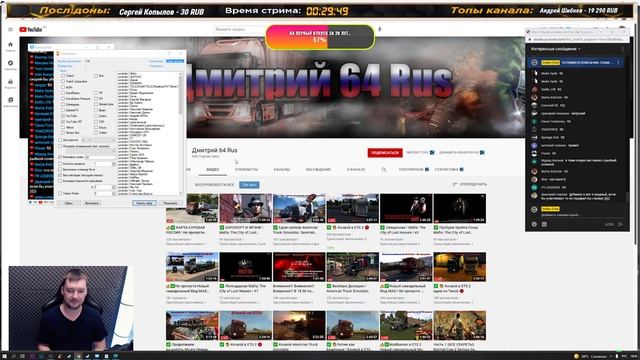The height and width of the screenshot is (360, 640).
Task: Click the chat popup address bar
Action: pyautogui.click(x=576, y=40)
